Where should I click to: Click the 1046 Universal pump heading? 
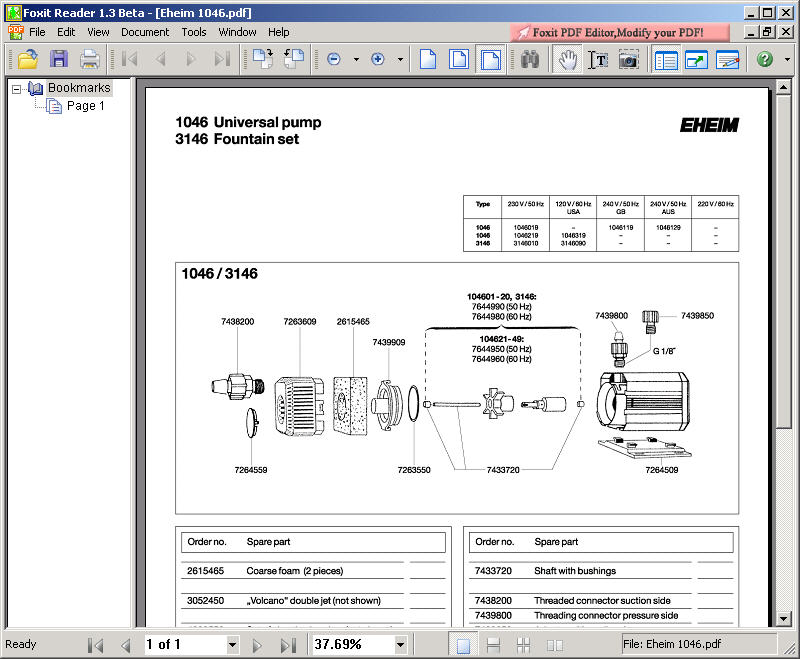(248, 122)
